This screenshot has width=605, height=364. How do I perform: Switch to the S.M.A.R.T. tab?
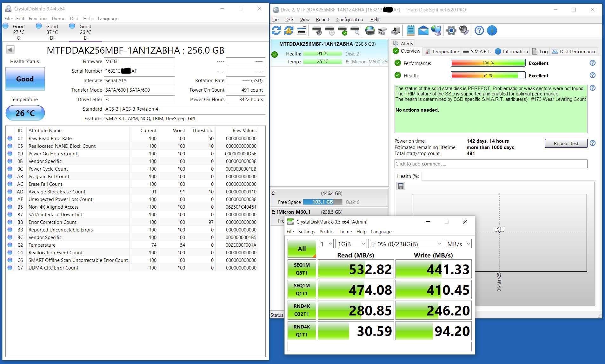[x=477, y=51]
